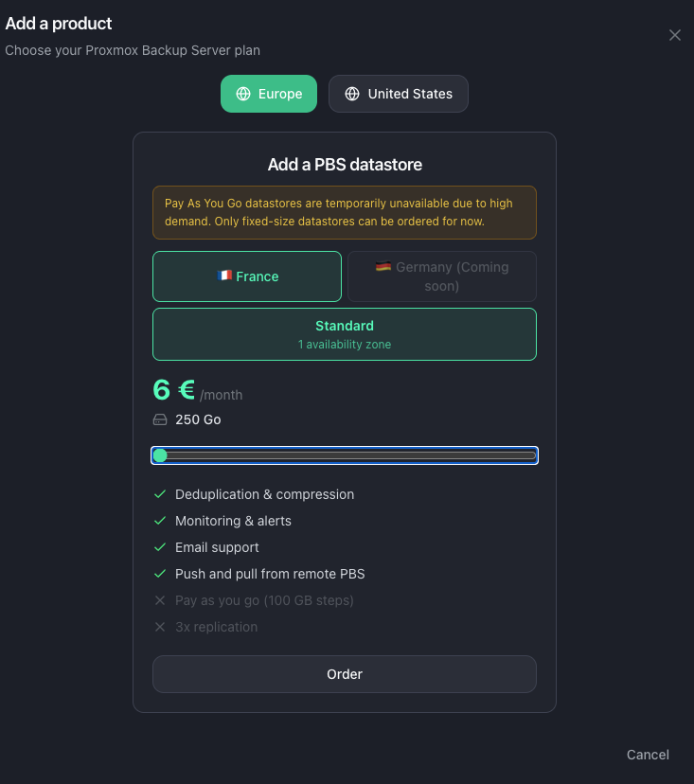Choose France as datastore location
Image resolution: width=694 pixels, height=784 pixels.
click(x=247, y=276)
